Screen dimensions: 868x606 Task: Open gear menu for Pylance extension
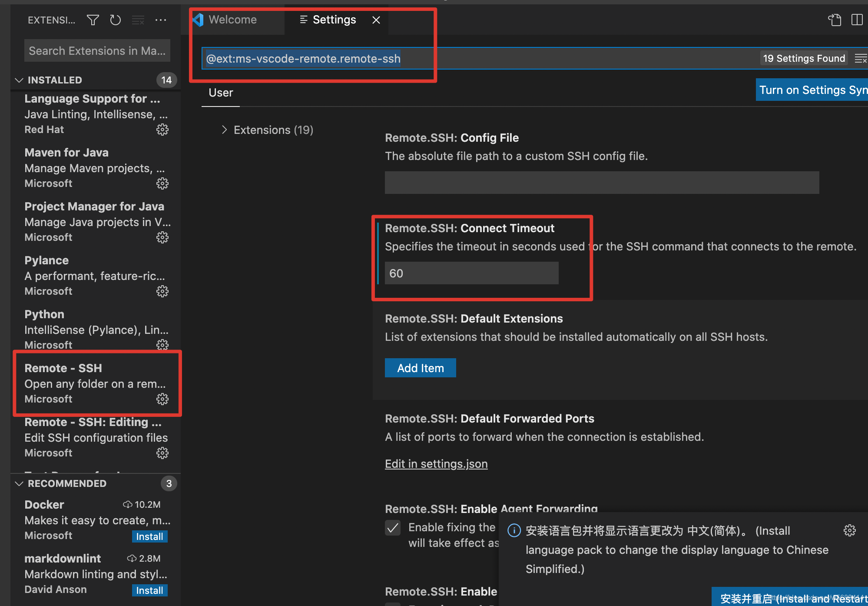[x=162, y=291]
